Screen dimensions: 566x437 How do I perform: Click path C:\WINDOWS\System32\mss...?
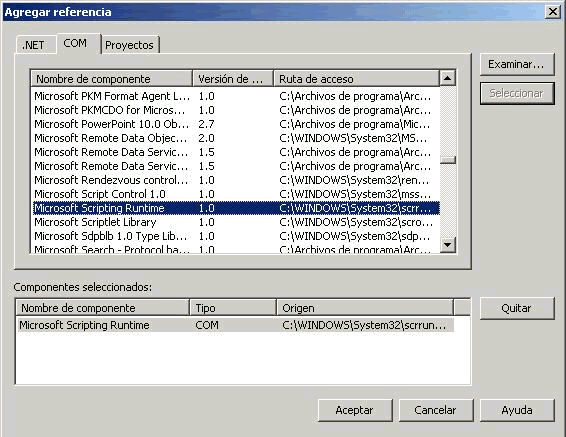coord(355,194)
